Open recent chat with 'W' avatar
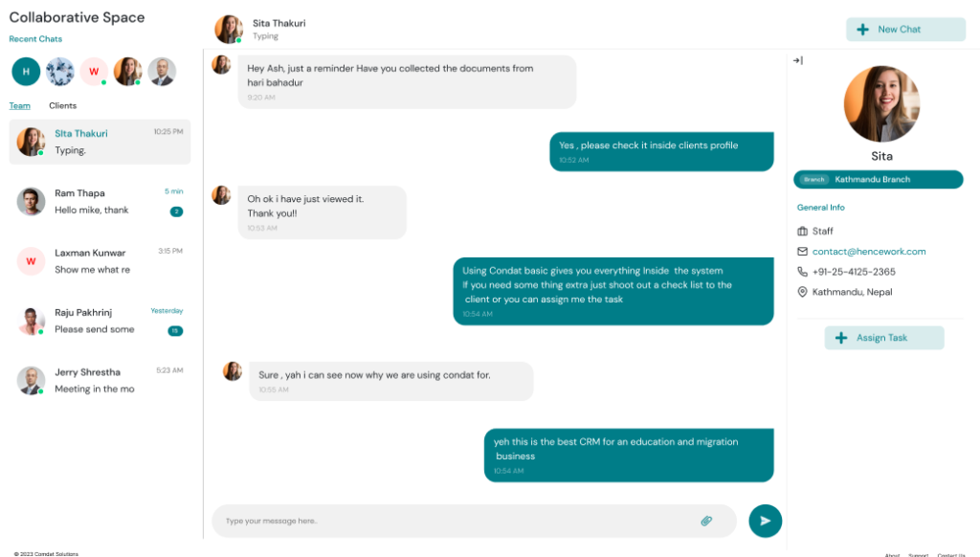980x557 pixels. click(94, 72)
